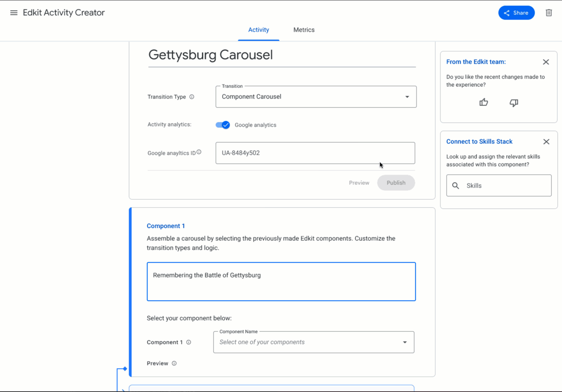
Task: Click the info icon next to Component 1 label
Action: pos(189,342)
